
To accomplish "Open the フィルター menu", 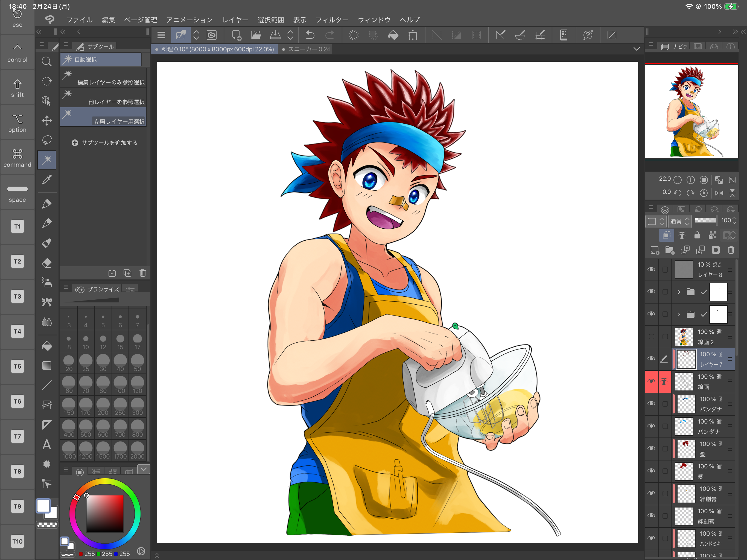I will 332,20.
